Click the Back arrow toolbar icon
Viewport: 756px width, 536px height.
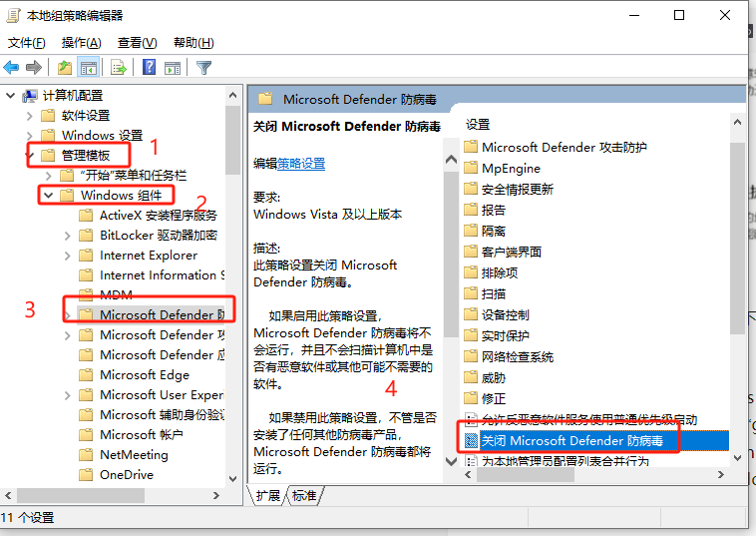pos(11,68)
